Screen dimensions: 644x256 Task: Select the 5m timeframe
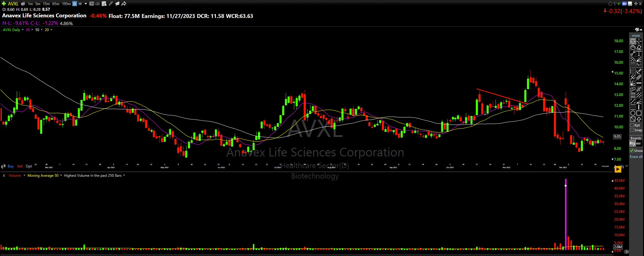point(38,4)
